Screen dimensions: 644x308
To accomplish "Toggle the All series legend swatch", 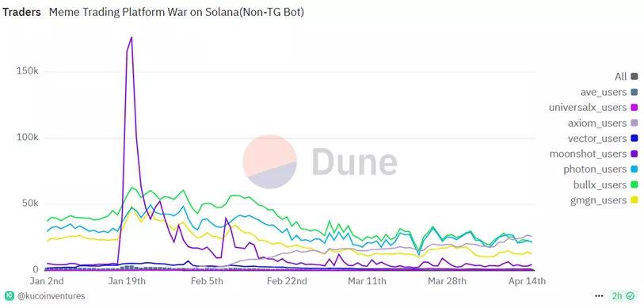I will (x=634, y=76).
